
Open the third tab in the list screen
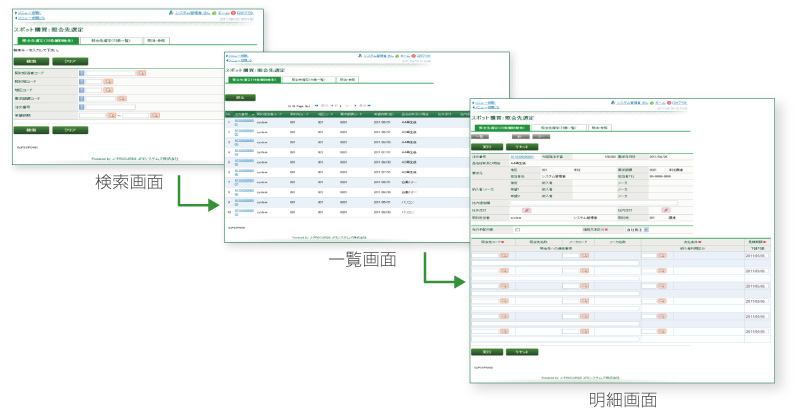347,78
